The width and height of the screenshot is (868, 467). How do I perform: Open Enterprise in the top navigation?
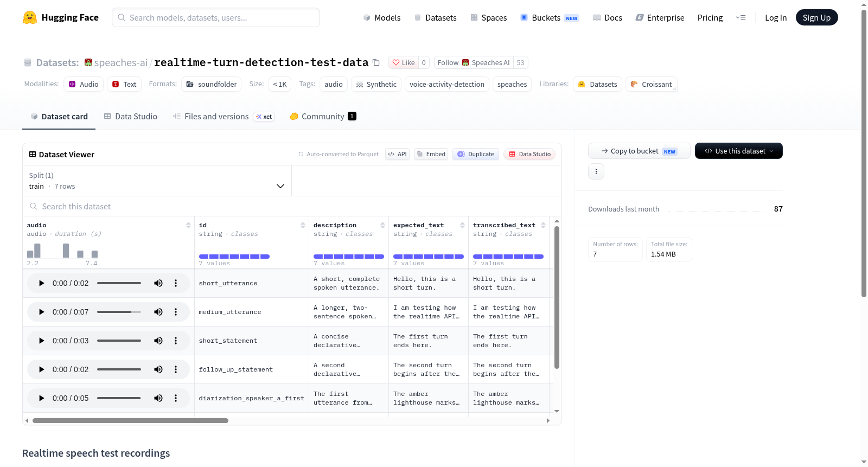(660, 17)
